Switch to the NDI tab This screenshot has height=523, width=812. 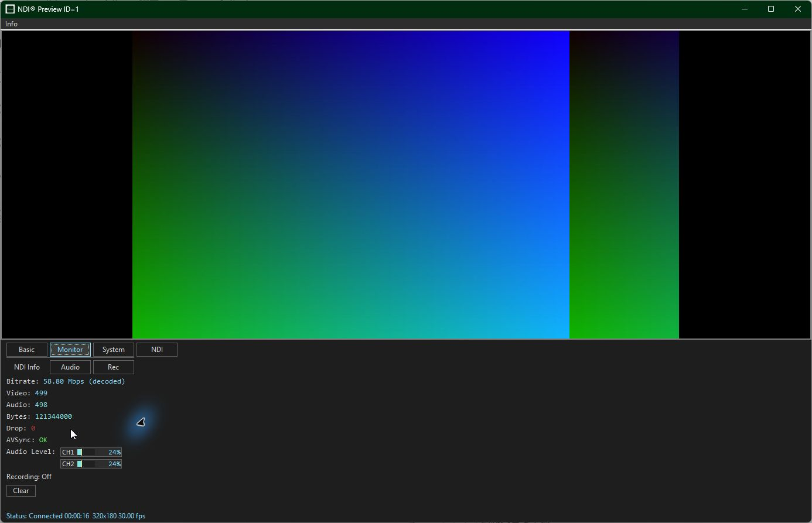click(x=157, y=350)
